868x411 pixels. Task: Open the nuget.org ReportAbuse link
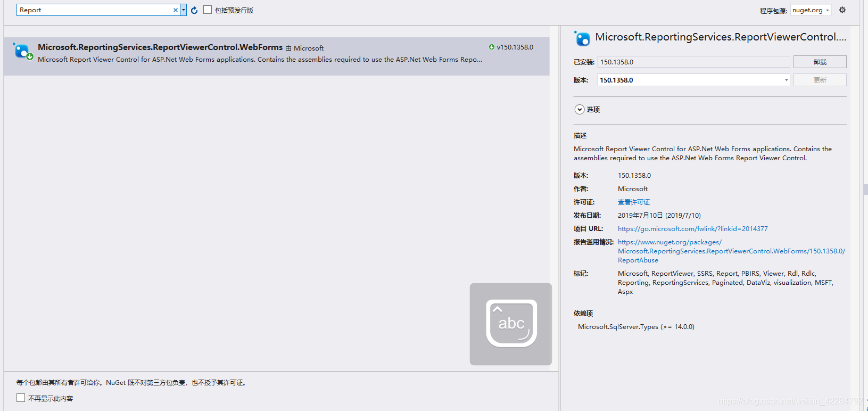(731, 251)
